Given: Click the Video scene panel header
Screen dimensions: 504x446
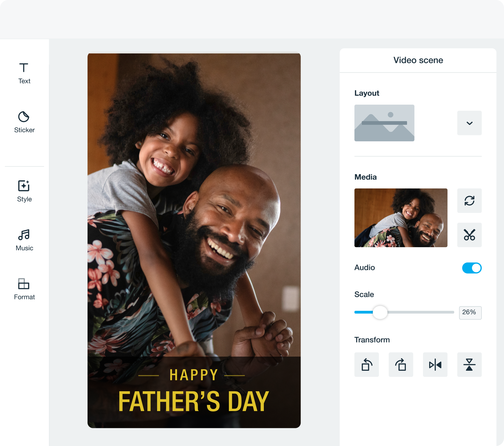Looking at the screenshot, I should (x=418, y=60).
